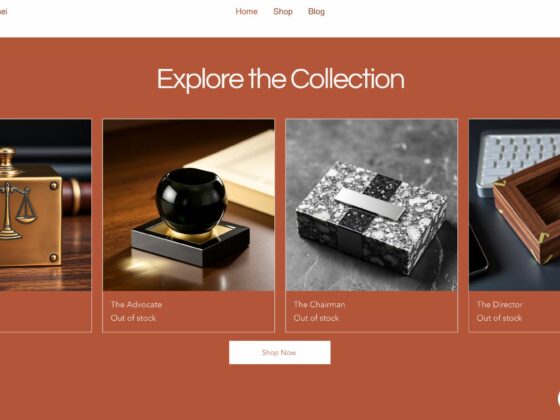
Task: Click the Explore the Collection heading
Action: pyautogui.click(x=280, y=79)
